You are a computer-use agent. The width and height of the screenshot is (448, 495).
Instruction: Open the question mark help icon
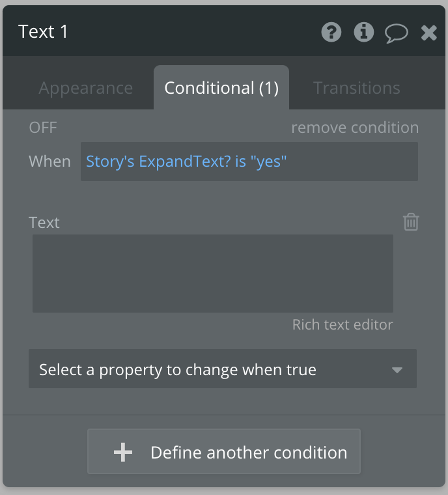[331, 33]
